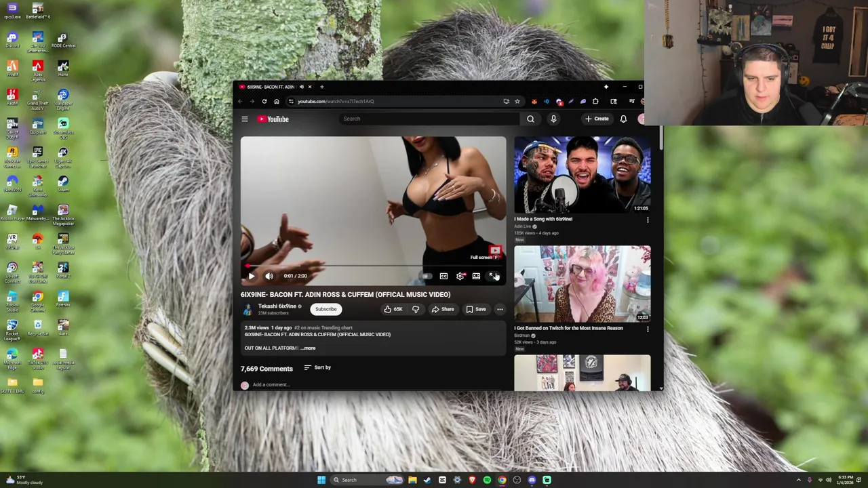
Task: Mute the 6IX9INE browser tab audio
Action: (x=300, y=87)
